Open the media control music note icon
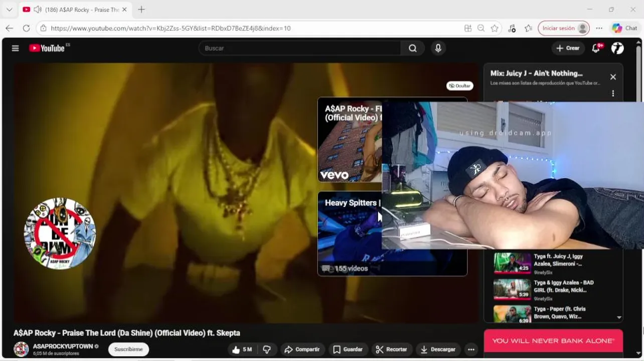The height and width of the screenshot is (361, 644). pyautogui.click(x=512, y=28)
